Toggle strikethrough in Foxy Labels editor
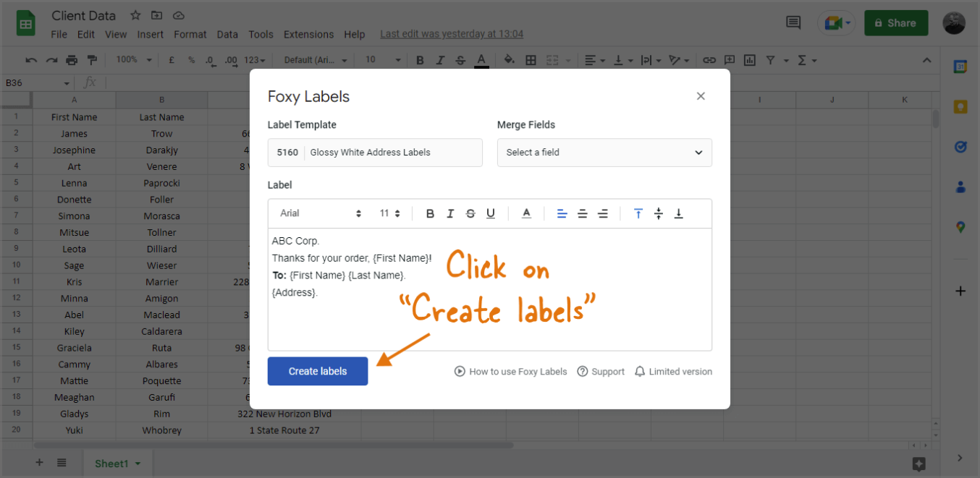Image resolution: width=980 pixels, height=478 pixels. pos(470,213)
